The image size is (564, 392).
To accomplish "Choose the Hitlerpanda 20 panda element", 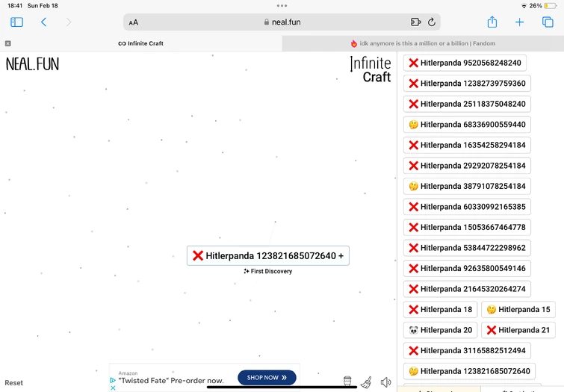I will (x=440, y=330).
